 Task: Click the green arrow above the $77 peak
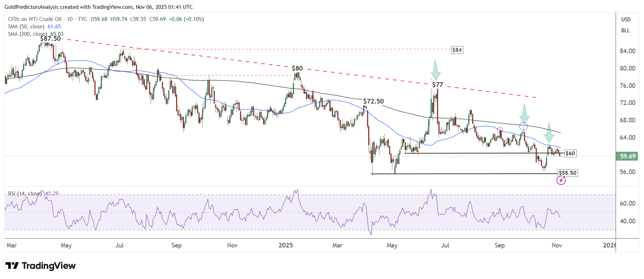point(435,70)
